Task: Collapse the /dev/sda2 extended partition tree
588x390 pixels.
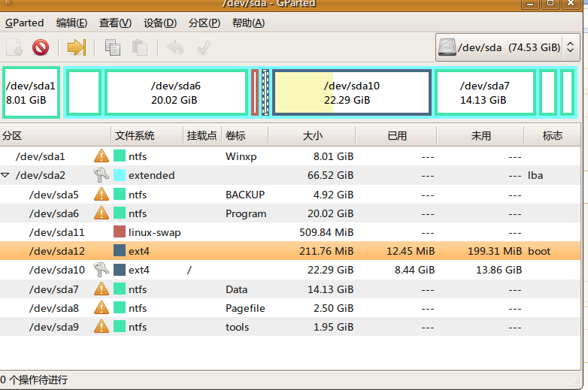Action: pyautogui.click(x=5, y=175)
